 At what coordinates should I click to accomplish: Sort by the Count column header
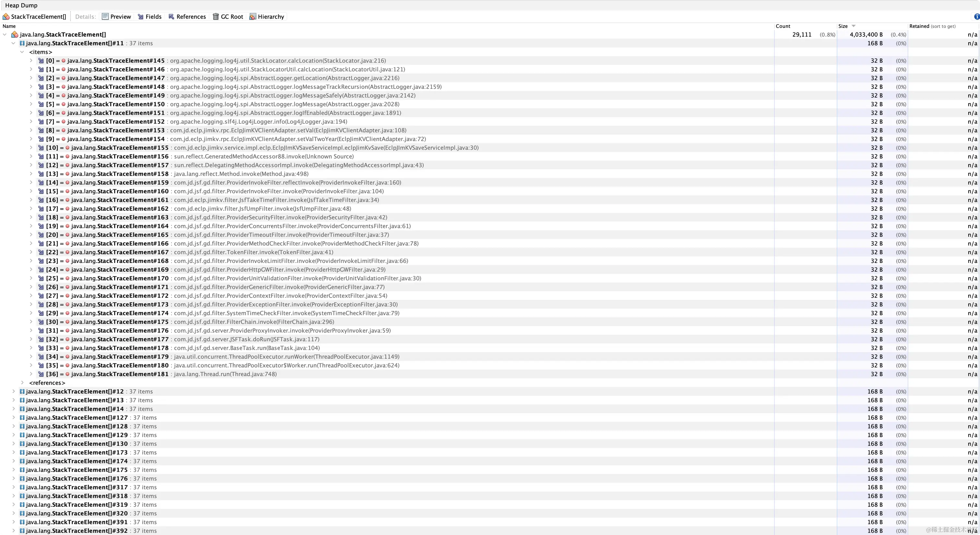[x=783, y=26]
